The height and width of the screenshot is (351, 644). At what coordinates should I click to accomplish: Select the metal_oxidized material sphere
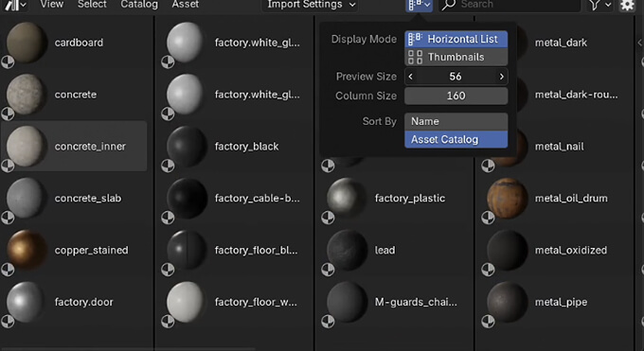pos(508,251)
